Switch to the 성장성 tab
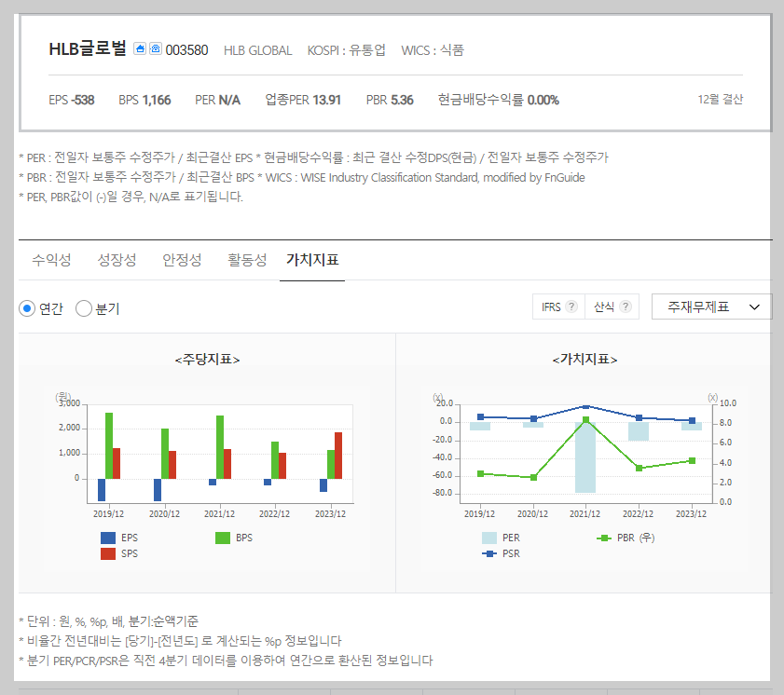 (x=117, y=260)
